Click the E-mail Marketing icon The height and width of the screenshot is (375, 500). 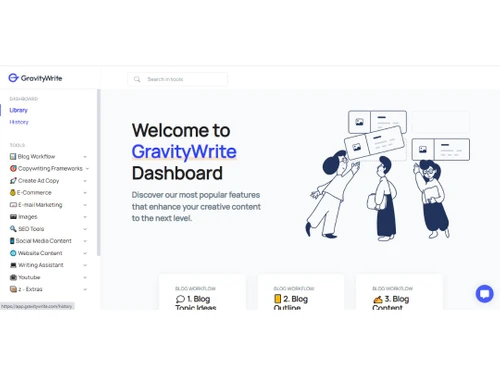tap(13, 205)
